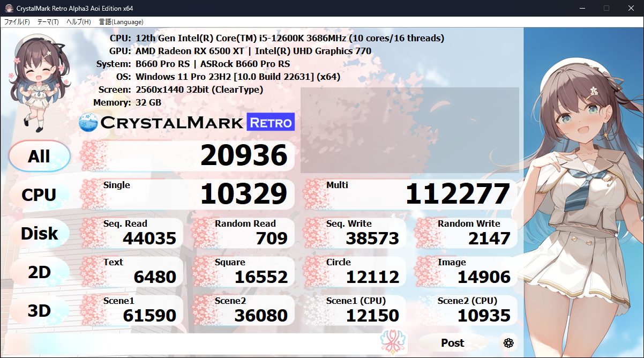Click the CrystalMark app icon in title bar
Screen dimensions: 644x358
point(9,8)
